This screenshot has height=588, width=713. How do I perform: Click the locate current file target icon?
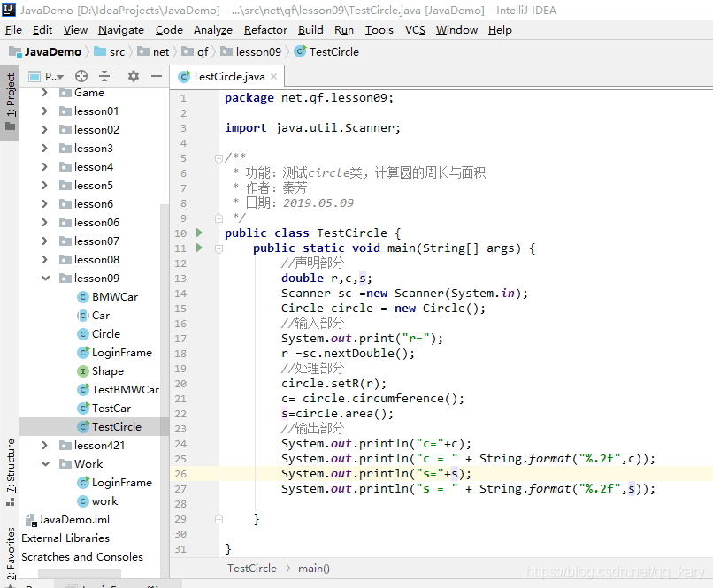pyautogui.click(x=81, y=76)
